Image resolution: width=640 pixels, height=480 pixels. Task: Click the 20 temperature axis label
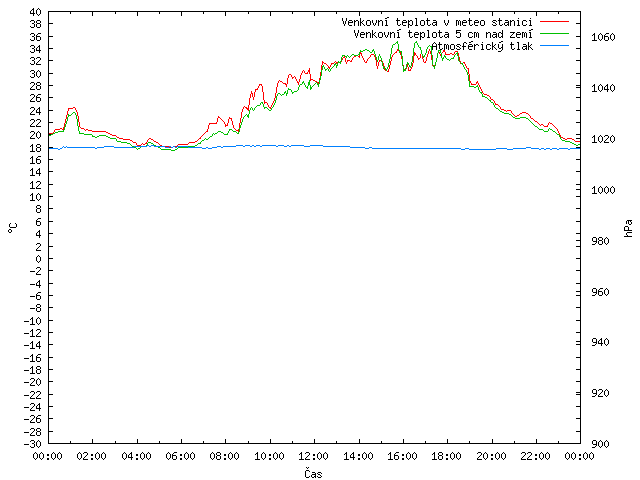click(x=36, y=135)
